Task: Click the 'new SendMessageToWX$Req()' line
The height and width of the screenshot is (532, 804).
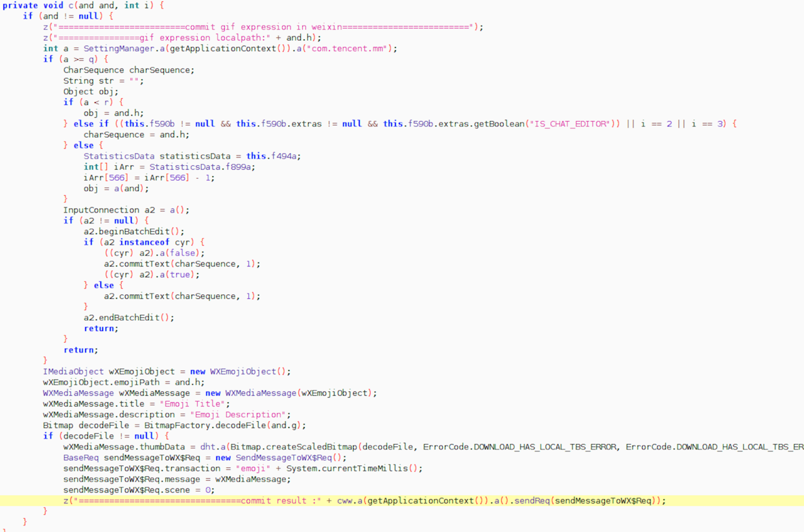Action: [x=205, y=457]
